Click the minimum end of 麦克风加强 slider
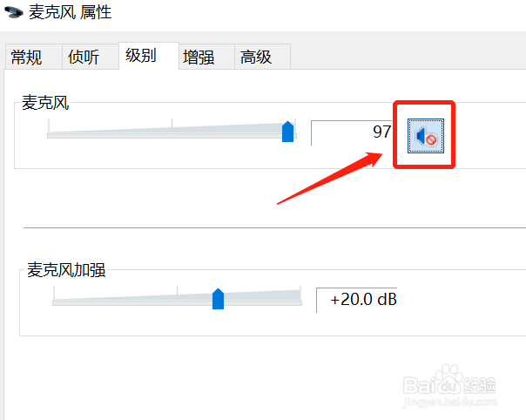The height and width of the screenshot is (420, 526). pos(54,302)
